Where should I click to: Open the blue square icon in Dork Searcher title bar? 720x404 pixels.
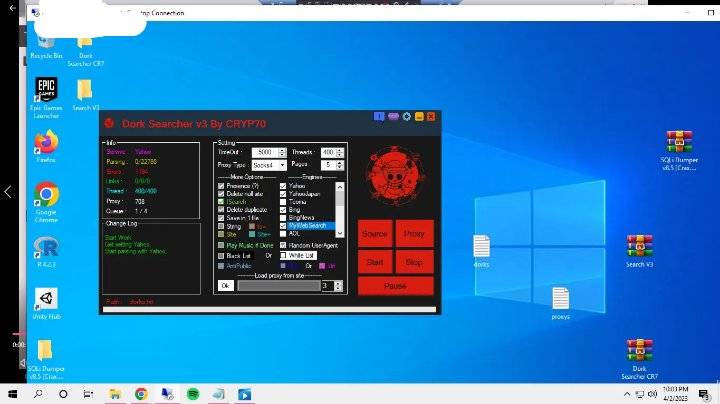(379, 117)
